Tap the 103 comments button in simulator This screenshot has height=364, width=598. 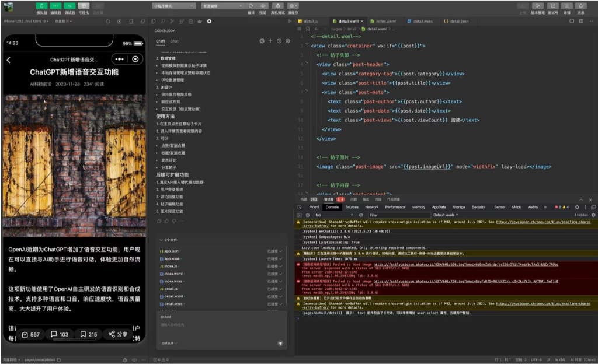(x=60, y=334)
